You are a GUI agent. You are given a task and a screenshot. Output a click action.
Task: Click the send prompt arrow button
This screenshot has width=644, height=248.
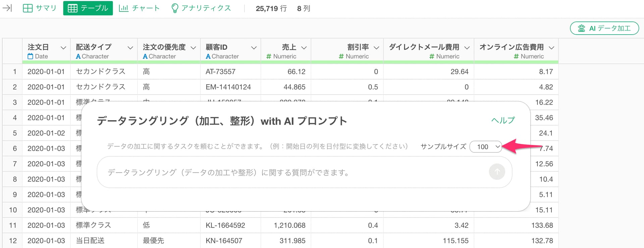(x=497, y=172)
